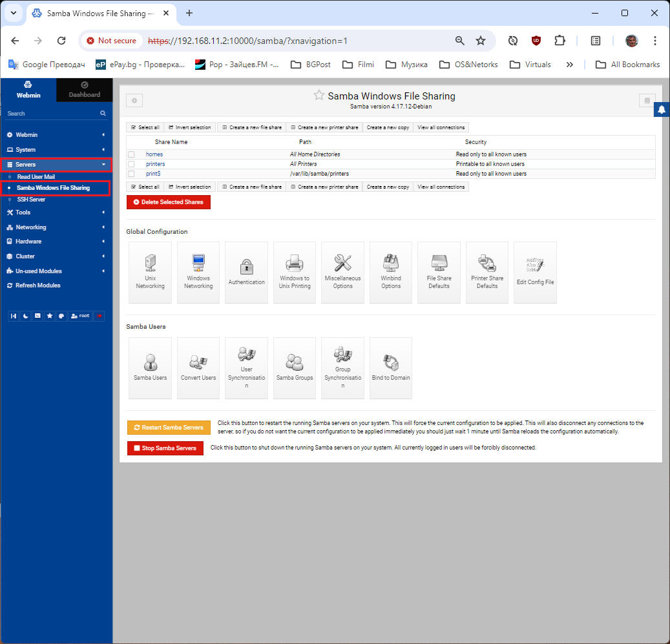
Task: Switch to the Dashboard tab
Action: (x=85, y=90)
